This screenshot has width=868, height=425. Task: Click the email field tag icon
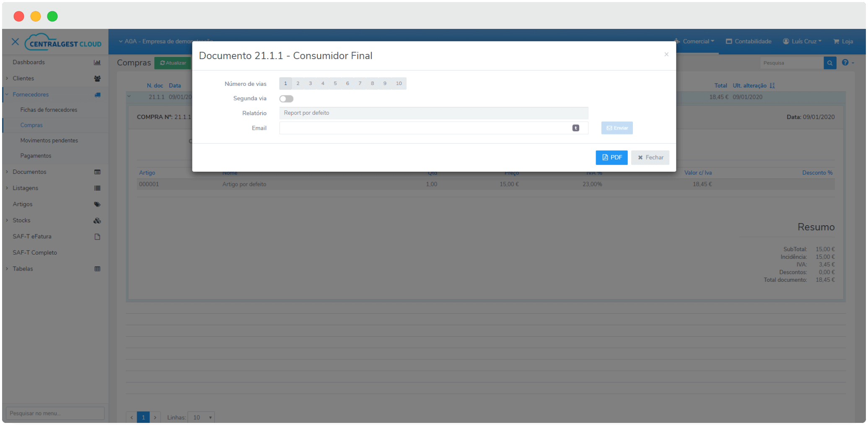[575, 128]
